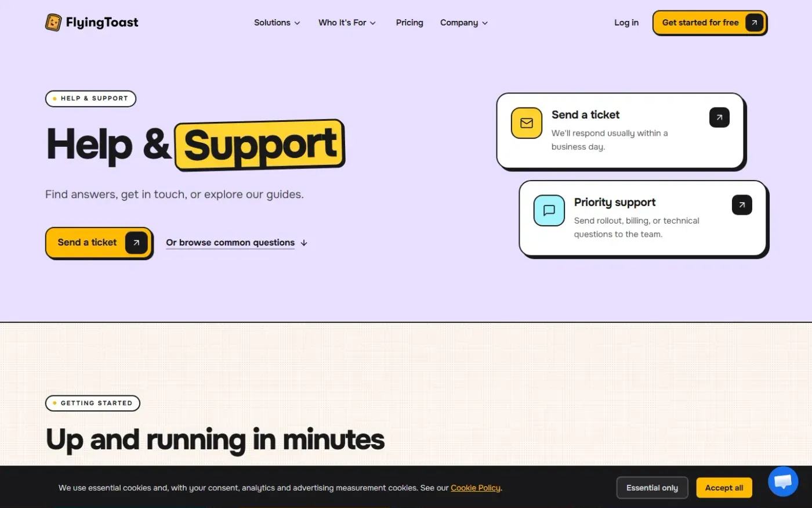Image resolution: width=812 pixels, height=508 pixels.
Task: Click the yellow Send a ticket button
Action: pyautogui.click(x=99, y=243)
